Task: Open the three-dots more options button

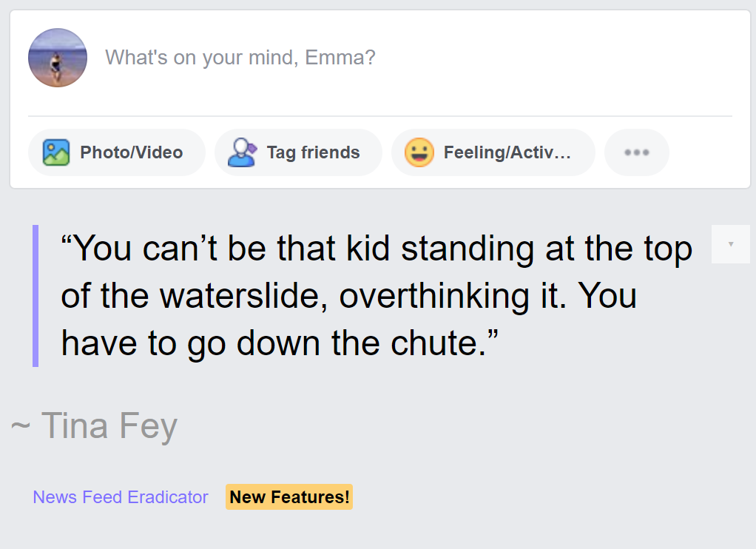Action: pyautogui.click(x=636, y=152)
